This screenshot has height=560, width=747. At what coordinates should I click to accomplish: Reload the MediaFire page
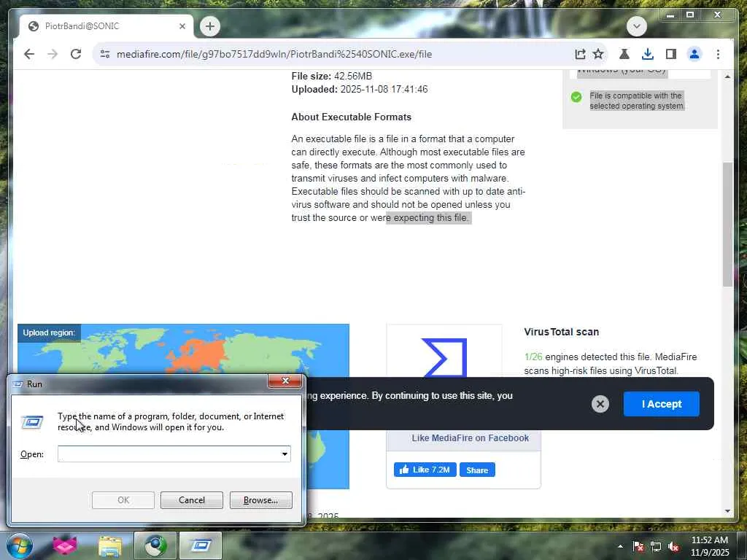pyautogui.click(x=76, y=54)
